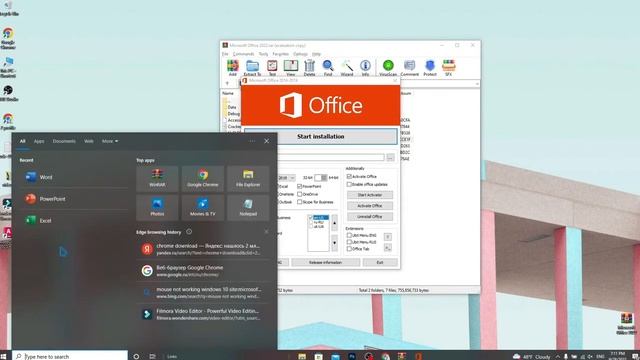
Task: Open the Google Chrome tile in Top apps
Action: (202, 178)
